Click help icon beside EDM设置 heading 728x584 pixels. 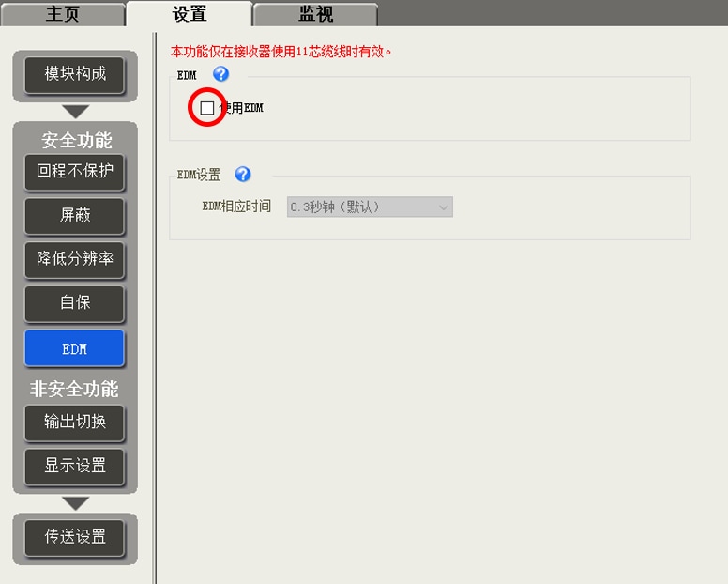click(243, 174)
